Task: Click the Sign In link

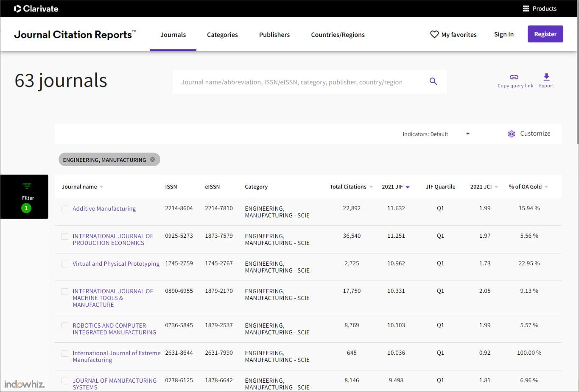Action: click(x=504, y=34)
